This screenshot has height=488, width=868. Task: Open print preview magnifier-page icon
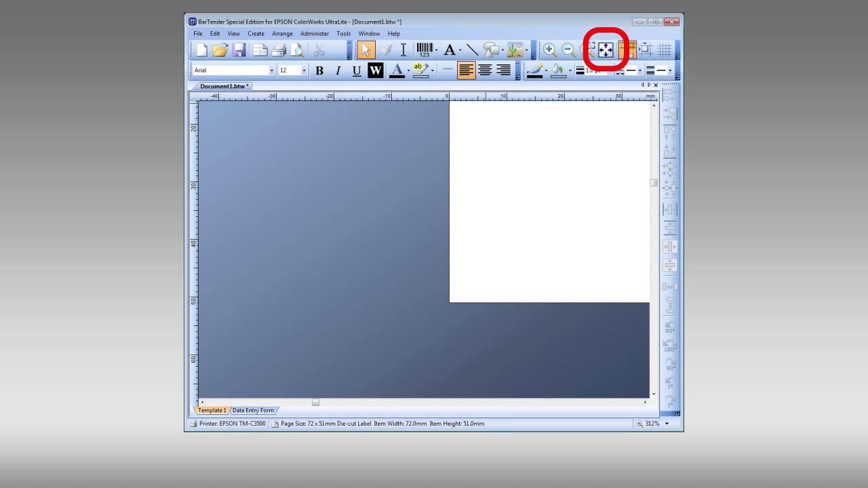(x=297, y=49)
